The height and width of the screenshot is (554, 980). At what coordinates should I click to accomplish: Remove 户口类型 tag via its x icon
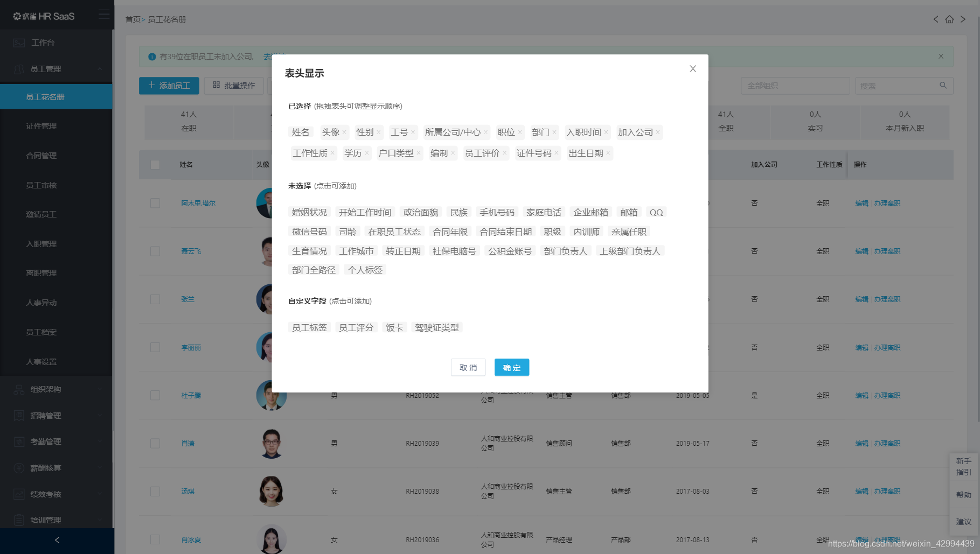[419, 153]
